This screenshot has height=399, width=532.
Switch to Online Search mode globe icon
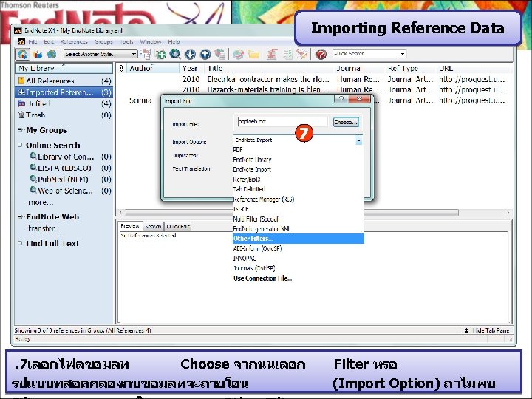click(52, 54)
